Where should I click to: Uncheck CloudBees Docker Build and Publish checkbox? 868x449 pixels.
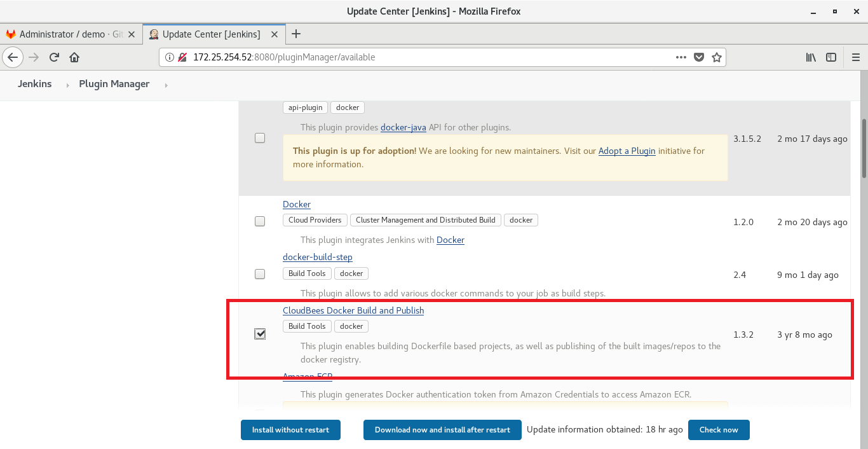[x=260, y=334]
